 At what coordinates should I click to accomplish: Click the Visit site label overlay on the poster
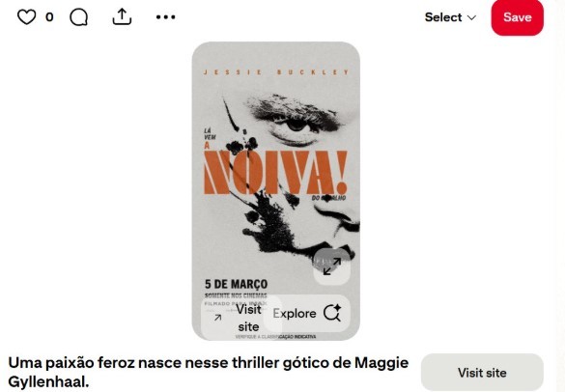pos(248,318)
